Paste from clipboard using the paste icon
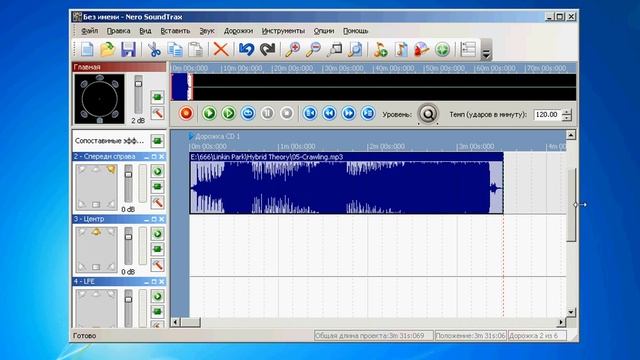Screen dimensions: 640x360 coord(196,49)
